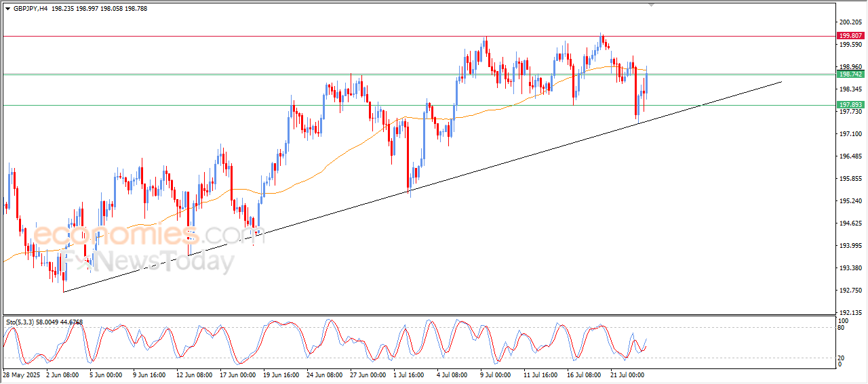The width and height of the screenshot is (868, 384).
Task: Click the 24 Jun 08:00 time label
Action: [x=325, y=375]
